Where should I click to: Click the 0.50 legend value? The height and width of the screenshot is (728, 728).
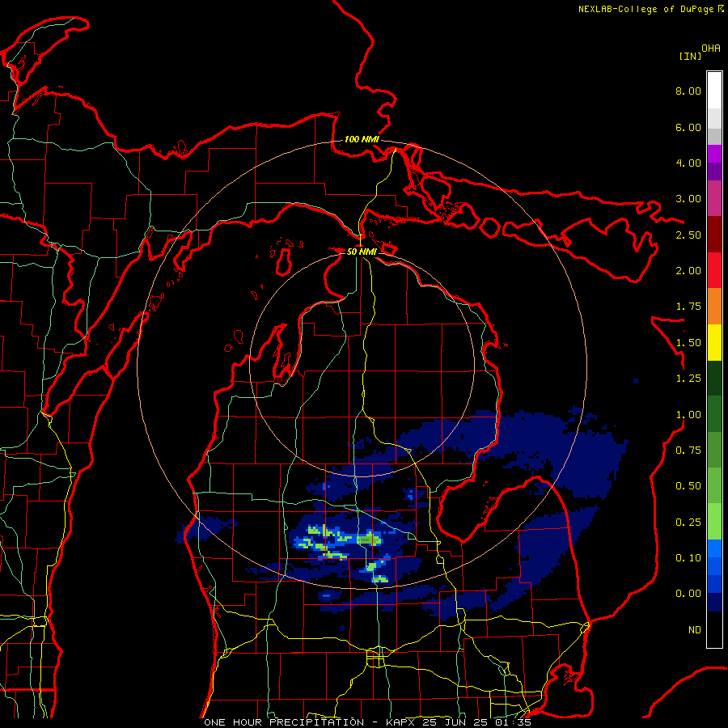688,486
